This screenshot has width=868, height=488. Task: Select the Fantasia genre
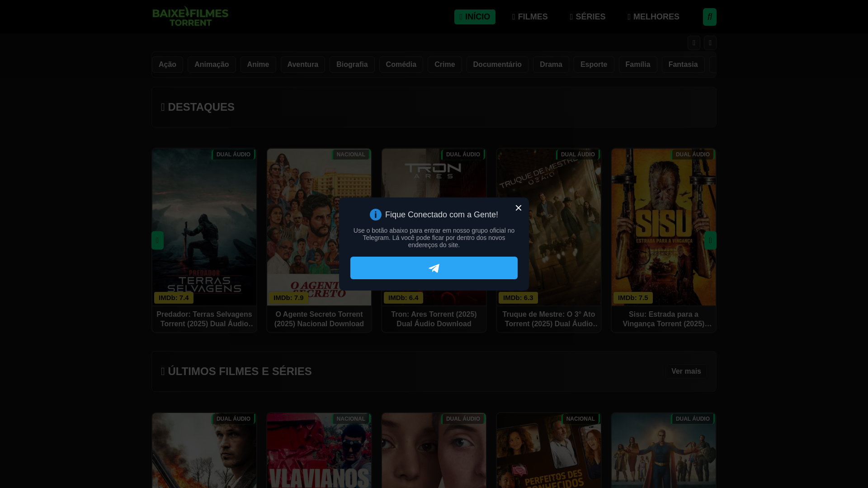click(683, 65)
